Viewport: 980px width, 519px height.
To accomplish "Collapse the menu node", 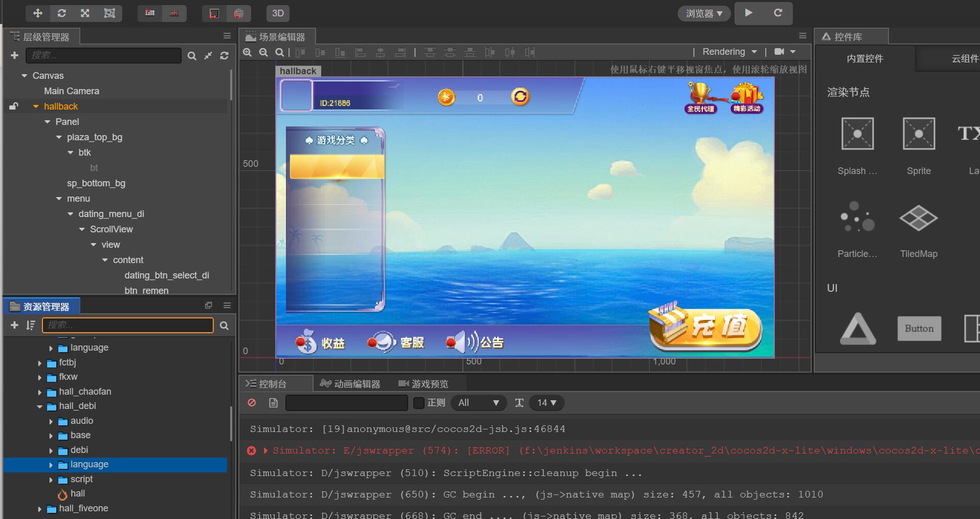I will pyautogui.click(x=59, y=199).
